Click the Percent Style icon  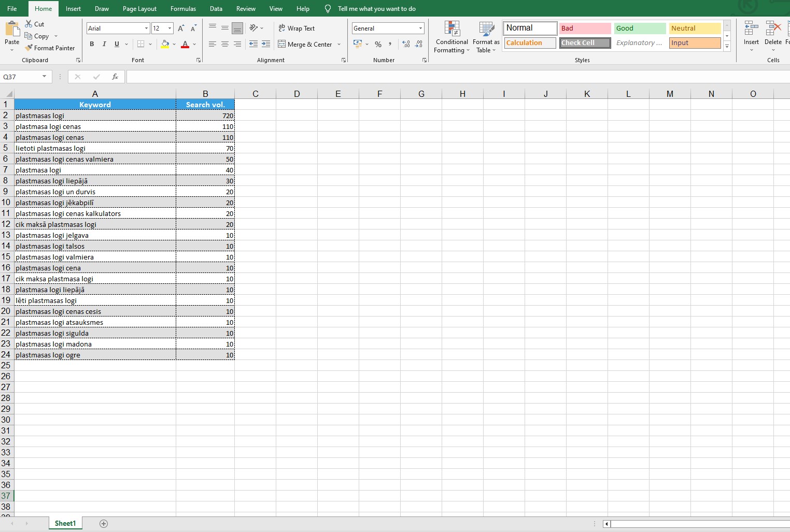pos(378,45)
